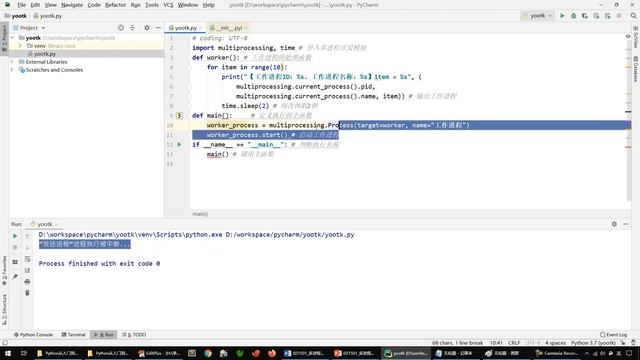The width and height of the screenshot is (640, 360).
Task: Click the concurrency diagram run icon
Action: 608,16
